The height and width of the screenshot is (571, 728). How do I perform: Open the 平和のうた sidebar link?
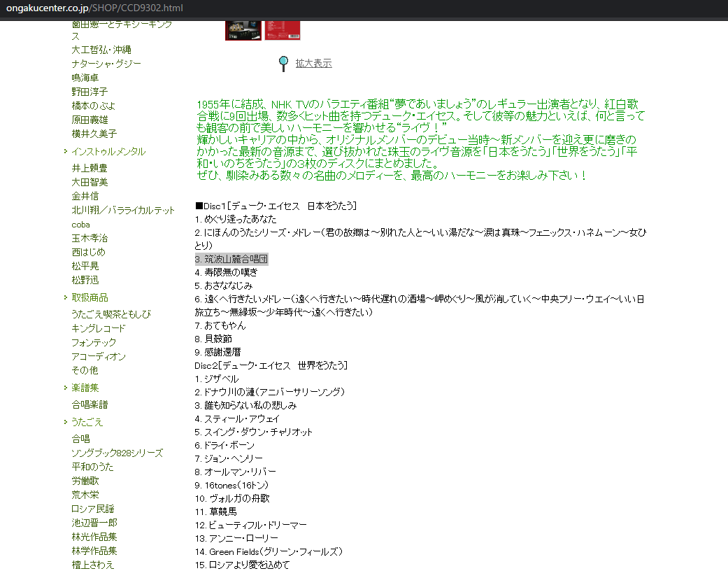pos(92,467)
